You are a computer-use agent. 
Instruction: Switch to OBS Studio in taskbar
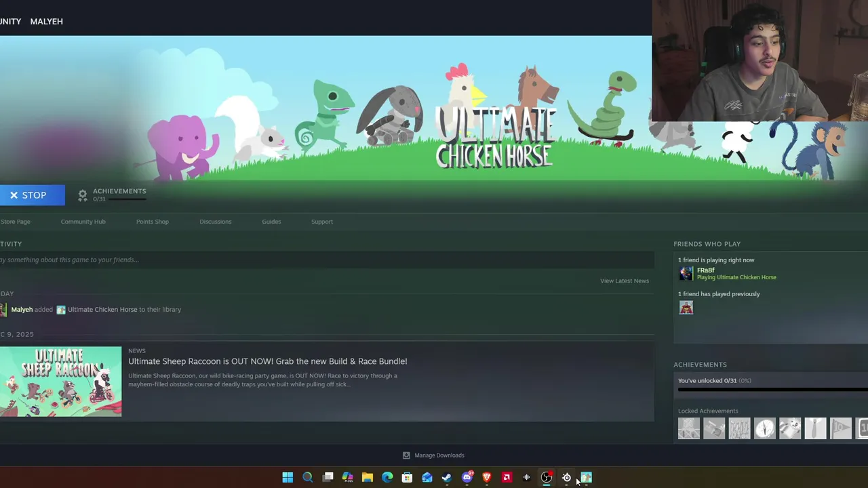(x=547, y=478)
